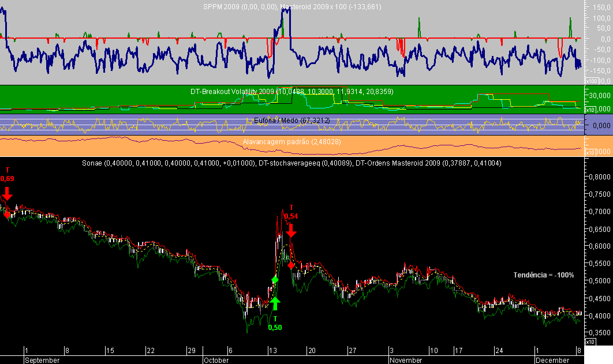
Task: Click the 0,000 value on the Euforia / Medo axis
Action: coord(601,125)
